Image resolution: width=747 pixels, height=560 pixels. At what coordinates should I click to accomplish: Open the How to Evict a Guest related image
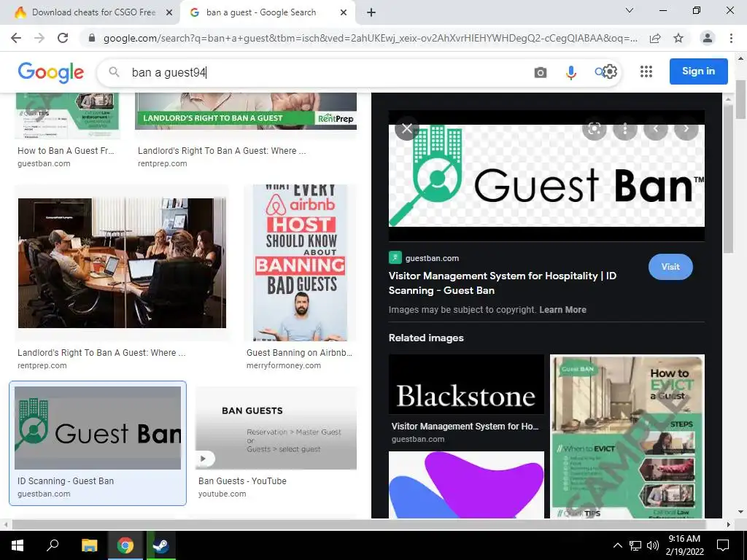627,436
